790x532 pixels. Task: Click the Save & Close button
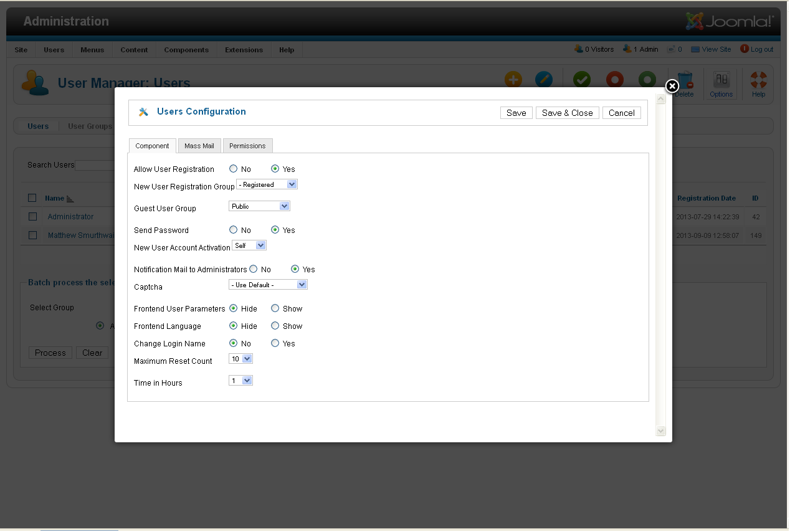(568, 113)
